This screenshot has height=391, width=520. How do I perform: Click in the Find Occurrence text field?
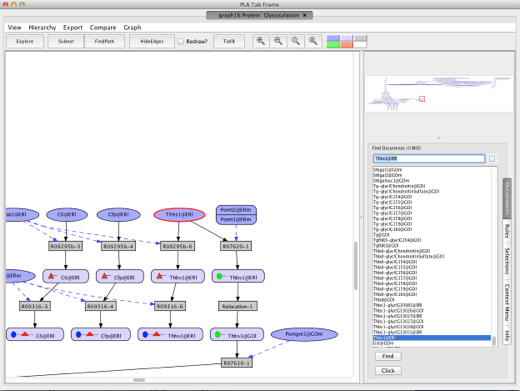point(429,159)
